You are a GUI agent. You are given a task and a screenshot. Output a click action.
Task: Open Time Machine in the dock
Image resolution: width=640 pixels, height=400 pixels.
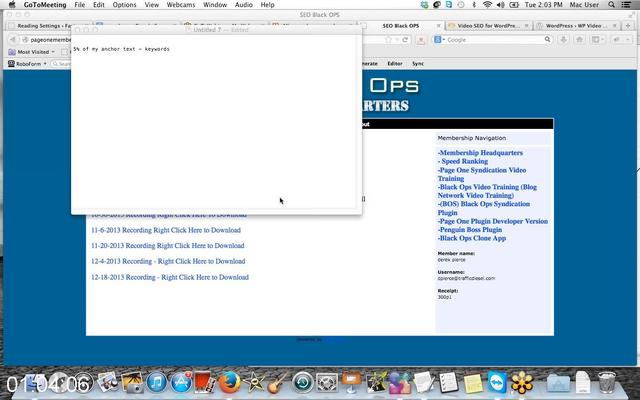pos(302,383)
